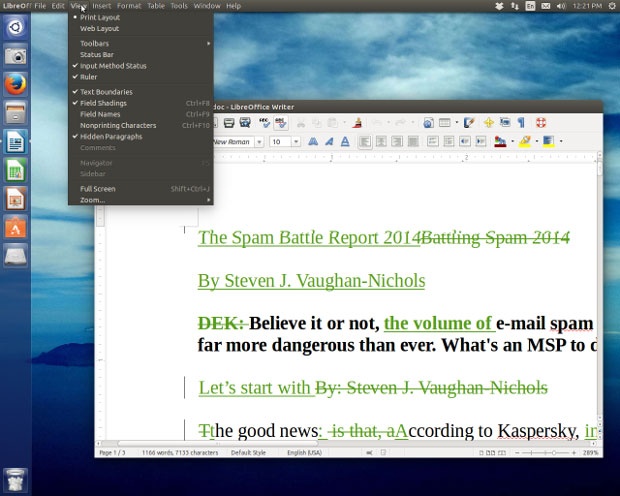The image size is (620, 496).
Task: Apply Underline with the underlined A icon
Action: point(345,142)
